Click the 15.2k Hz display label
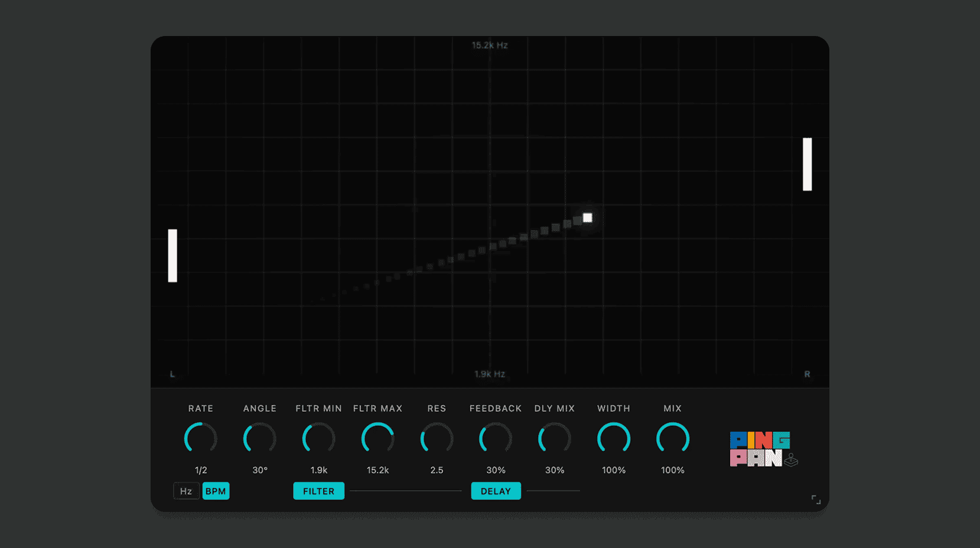This screenshot has width=980, height=548. coord(490,45)
